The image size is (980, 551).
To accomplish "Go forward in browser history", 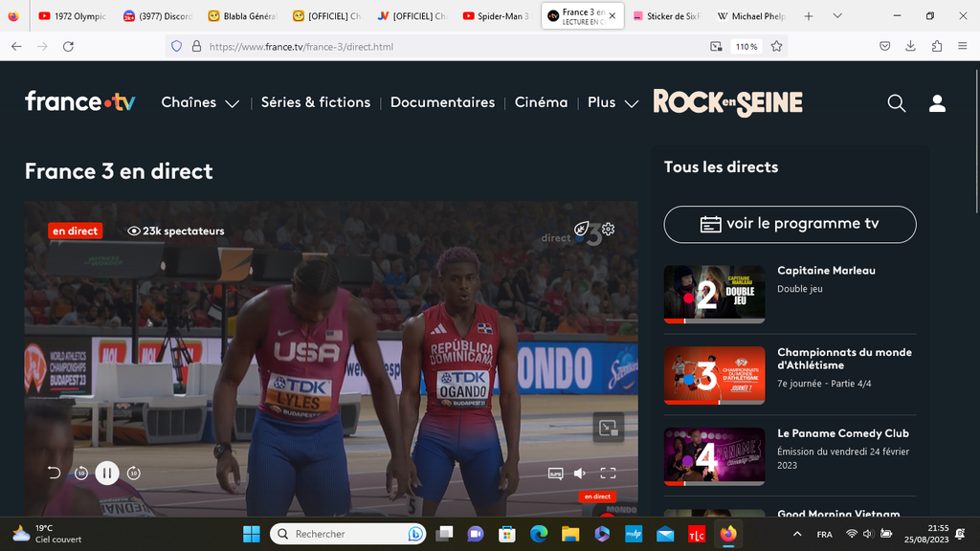I will [x=42, y=46].
